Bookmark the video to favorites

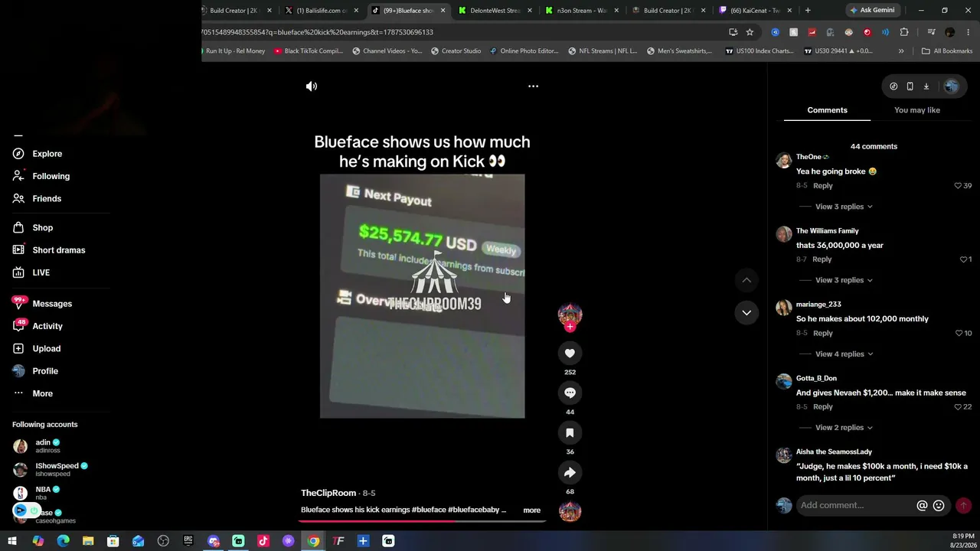pos(570,432)
